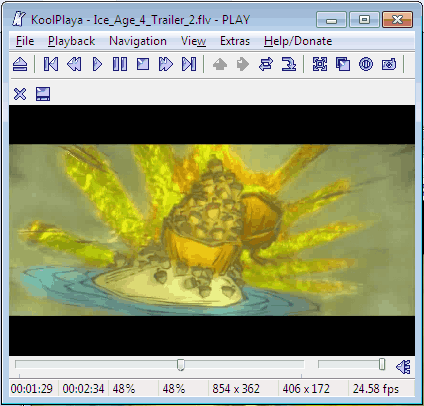The height and width of the screenshot is (406, 424).
Task: Stop playback with stop icon
Action: (x=143, y=64)
